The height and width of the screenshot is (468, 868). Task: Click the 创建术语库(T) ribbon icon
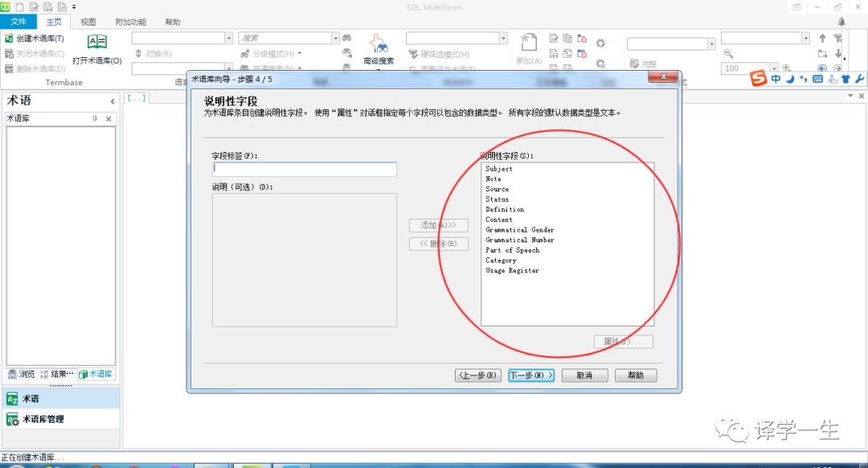pyautogui.click(x=9, y=39)
